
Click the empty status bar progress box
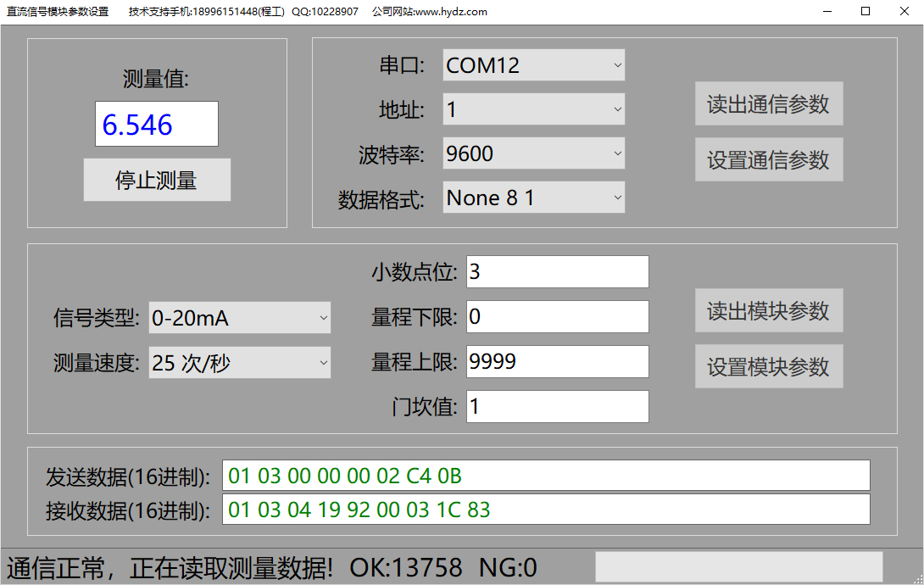pos(738,566)
